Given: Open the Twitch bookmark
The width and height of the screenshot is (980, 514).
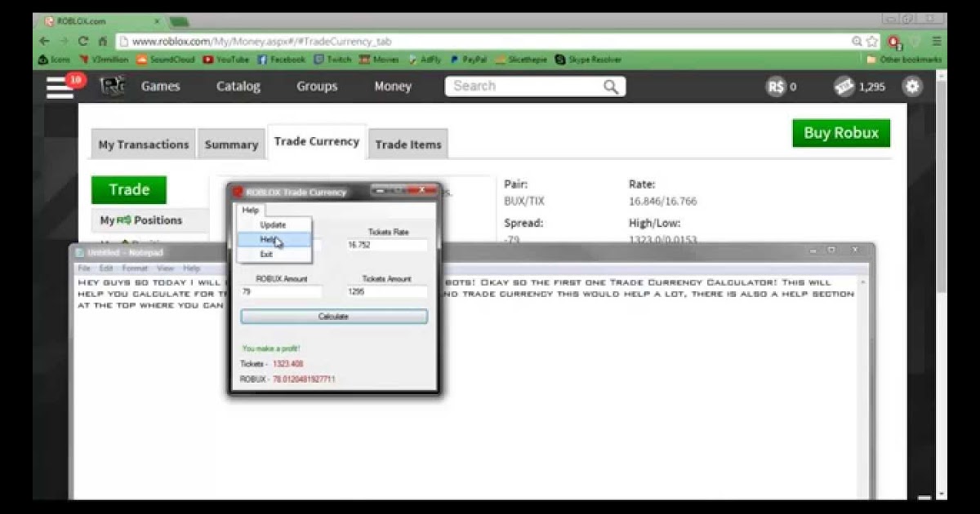Looking at the screenshot, I should point(332,60).
